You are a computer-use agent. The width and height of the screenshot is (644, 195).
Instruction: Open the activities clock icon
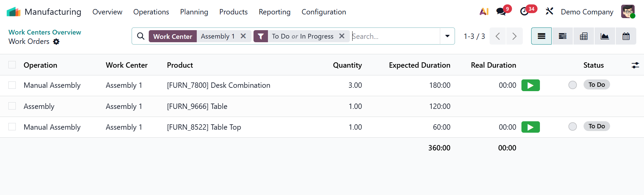pos(524,12)
